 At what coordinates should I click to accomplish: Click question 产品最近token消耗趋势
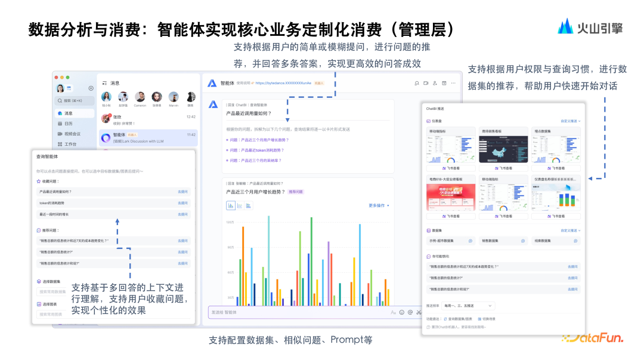tap(255, 150)
